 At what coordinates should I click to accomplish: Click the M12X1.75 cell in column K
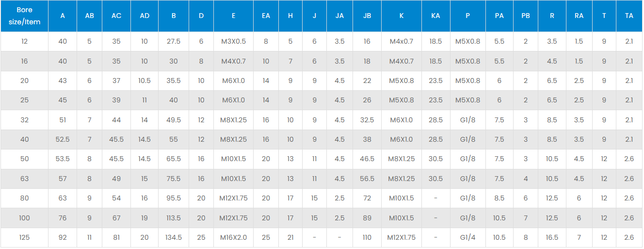pyautogui.click(x=402, y=238)
